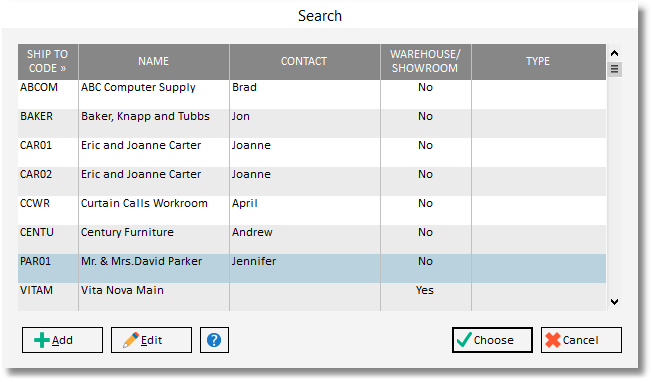
Task: Select the Century Furniture row
Action: click(312, 240)
